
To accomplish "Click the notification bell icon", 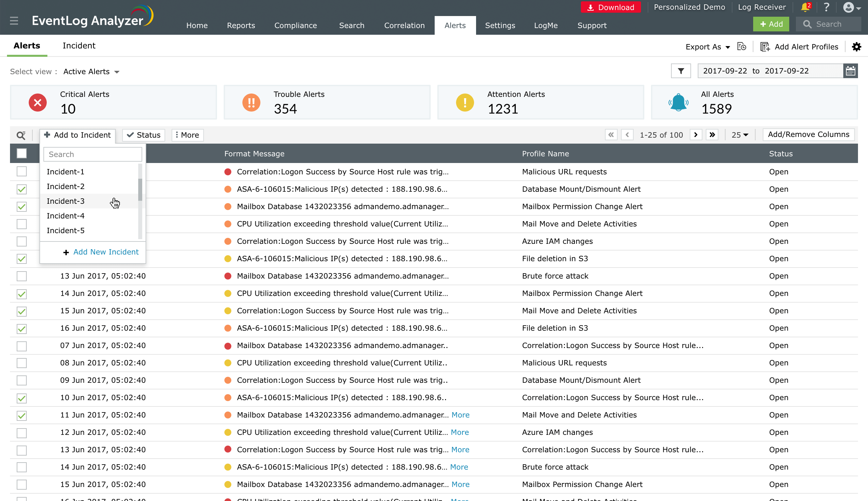I will (805, 8).
